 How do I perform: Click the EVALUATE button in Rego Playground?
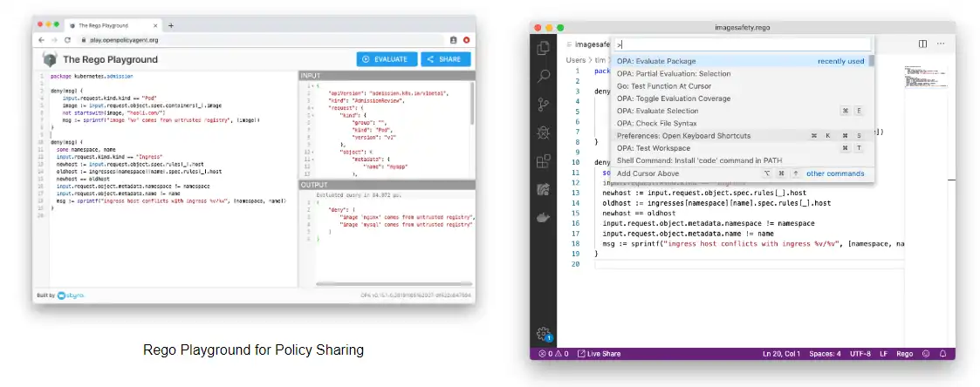[387, 59]
